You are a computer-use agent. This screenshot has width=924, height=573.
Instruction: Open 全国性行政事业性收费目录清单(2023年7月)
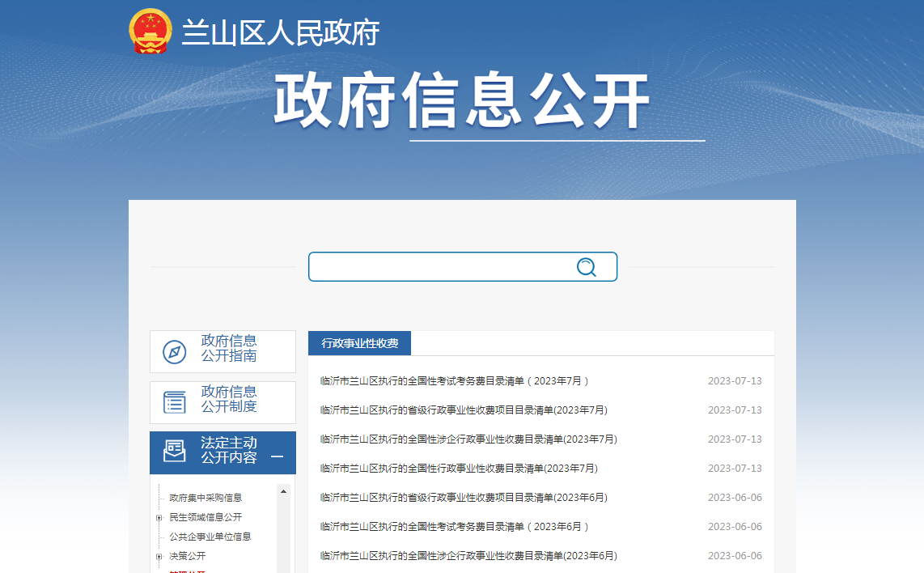[459, 469]
